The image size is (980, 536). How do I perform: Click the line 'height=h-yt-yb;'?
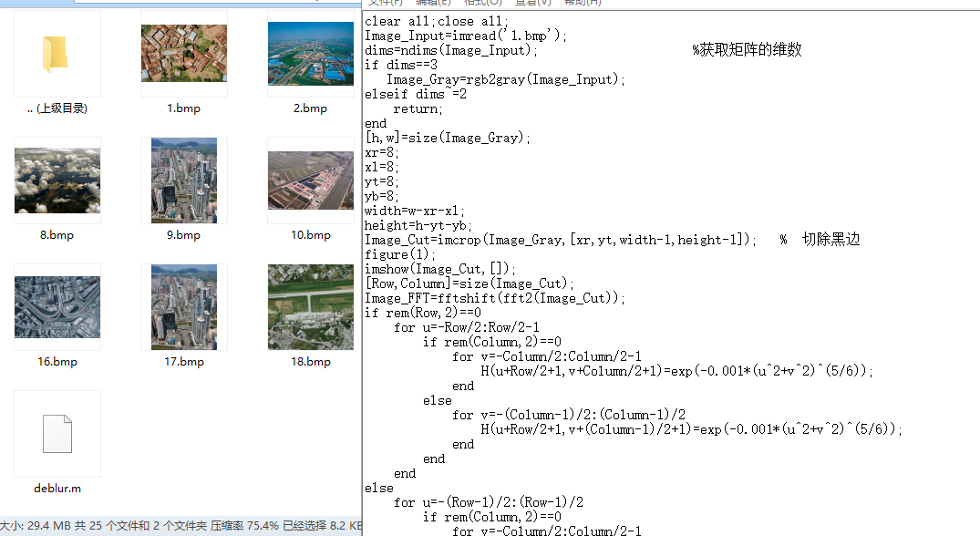coord(418,225)
